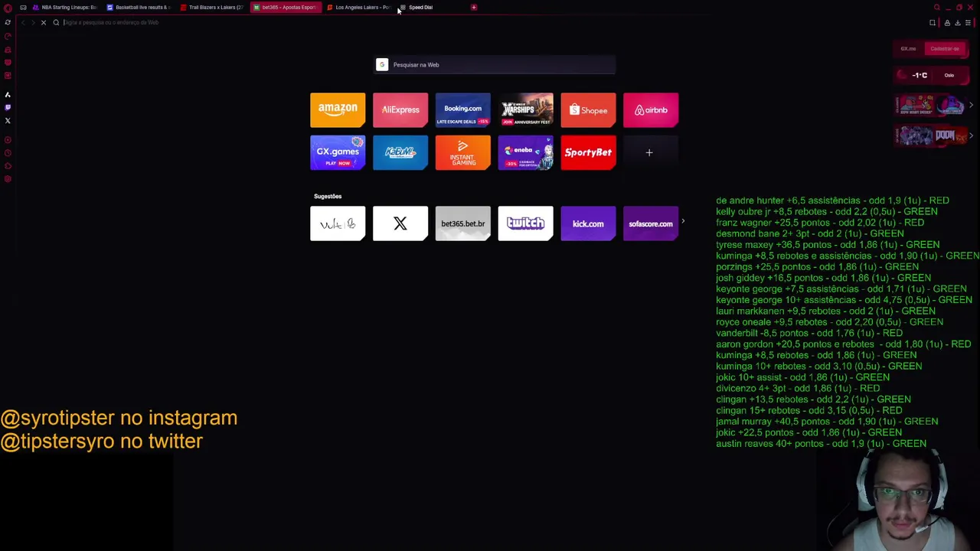Image resolution: width=980 pixels, height=551 pixels.
Task: Expand the GX Corner games row chevron
Action: 971,105
